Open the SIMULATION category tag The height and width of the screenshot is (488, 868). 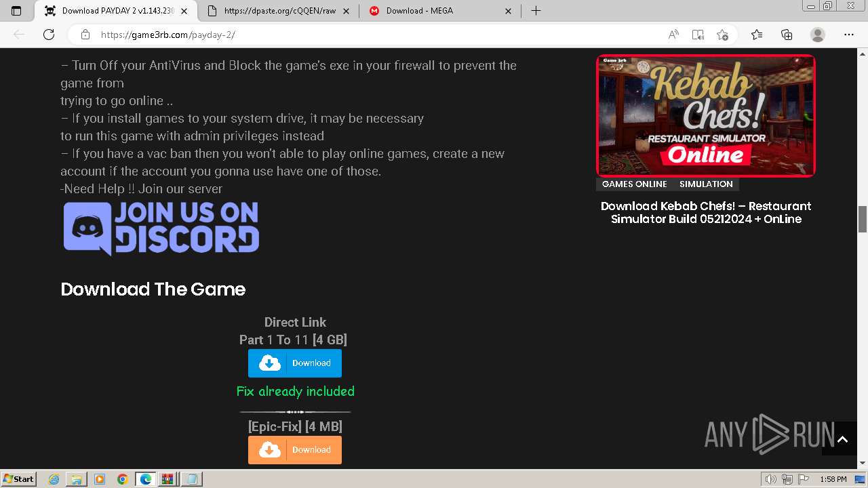(x=706, y=184)
